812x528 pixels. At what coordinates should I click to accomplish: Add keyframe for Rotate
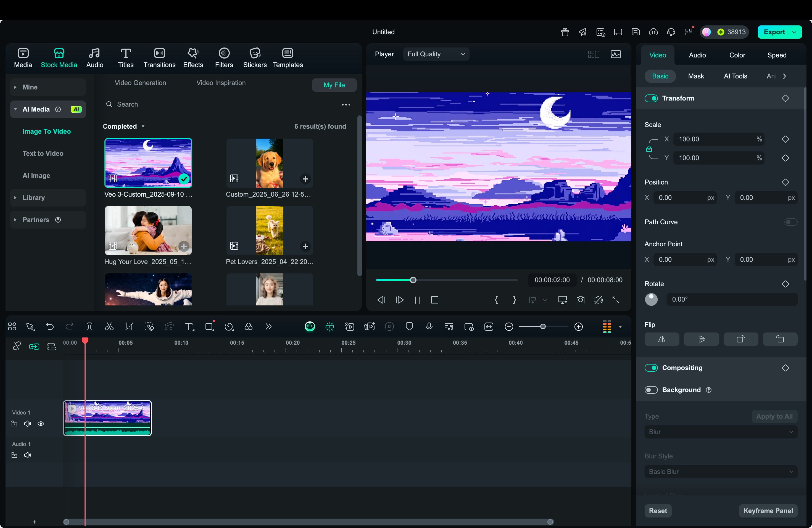[785, 284]
